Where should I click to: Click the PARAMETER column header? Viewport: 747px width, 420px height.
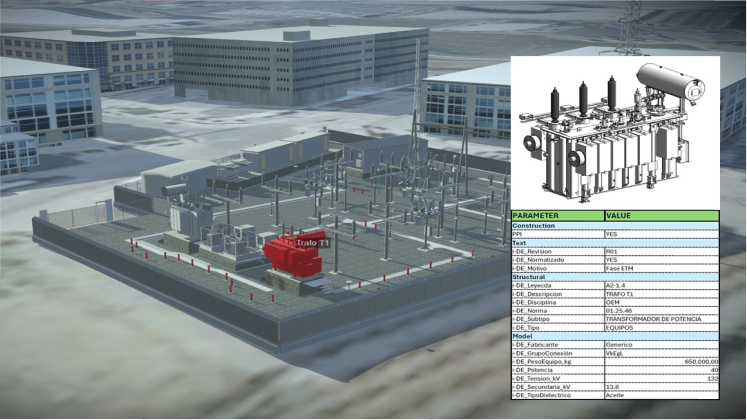point(556,215)
